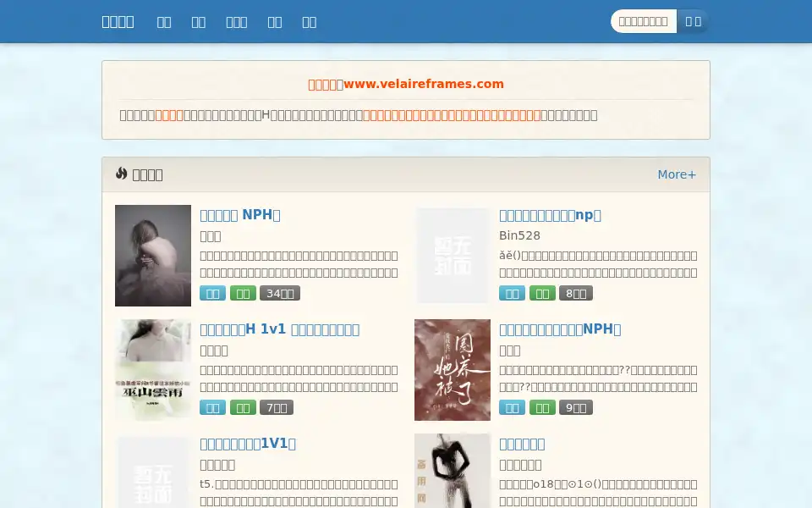
Task: Open the placeholder cover beside the 1V1 title
Action: click(153, 471)
